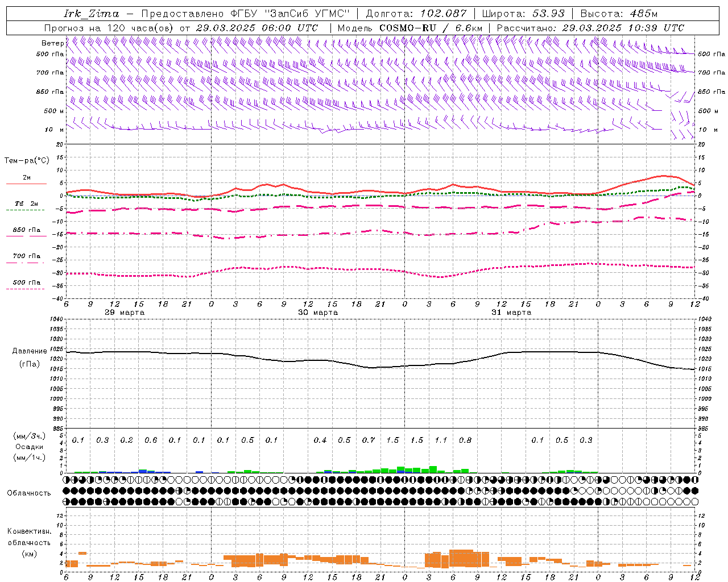Click the Конвективн. panel label
Viewport: 728px width, 582px height.
tap(29, 531)
